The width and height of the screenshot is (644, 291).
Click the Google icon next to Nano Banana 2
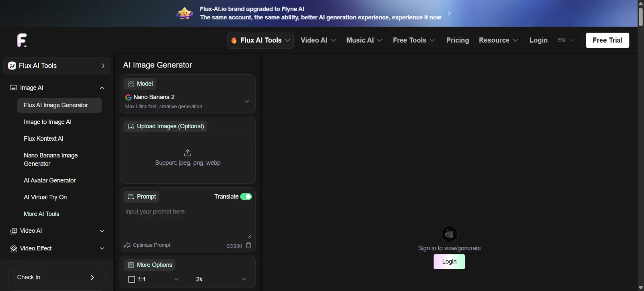pos(128,97)
